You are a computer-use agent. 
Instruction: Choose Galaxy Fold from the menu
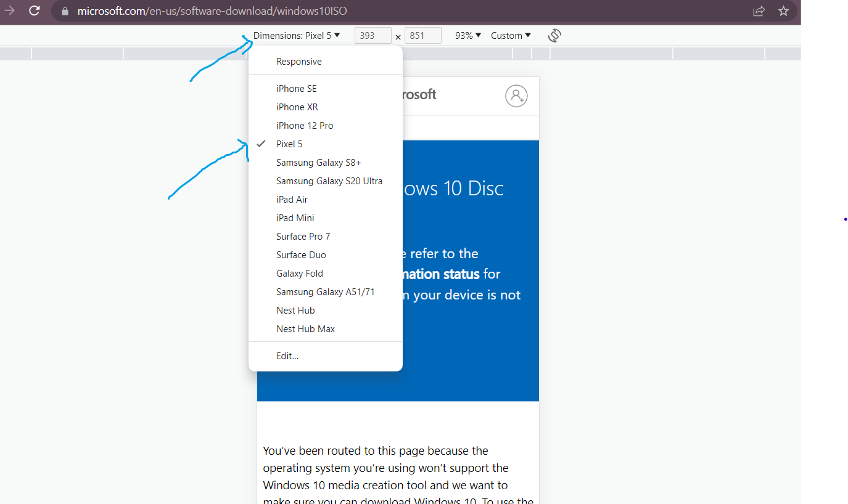coord(326,274)
